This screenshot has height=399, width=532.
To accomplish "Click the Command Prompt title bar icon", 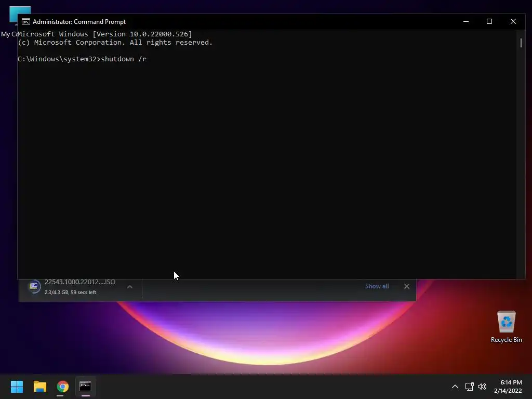I will 26,22.
